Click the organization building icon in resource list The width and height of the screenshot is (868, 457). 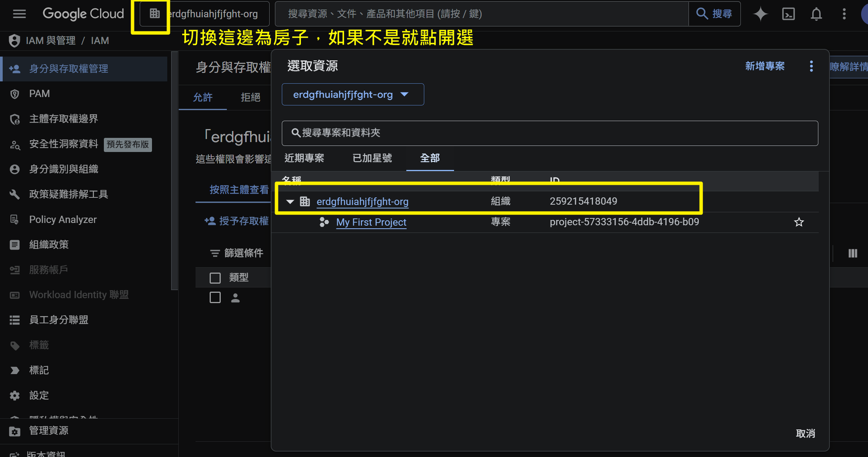tap(305, 202)
